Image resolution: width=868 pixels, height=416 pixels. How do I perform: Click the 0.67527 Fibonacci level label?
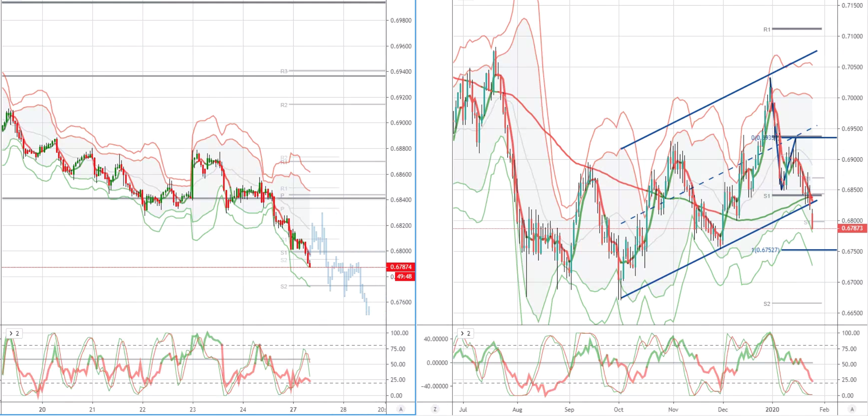pyautogui.click(x=766, y=250)
